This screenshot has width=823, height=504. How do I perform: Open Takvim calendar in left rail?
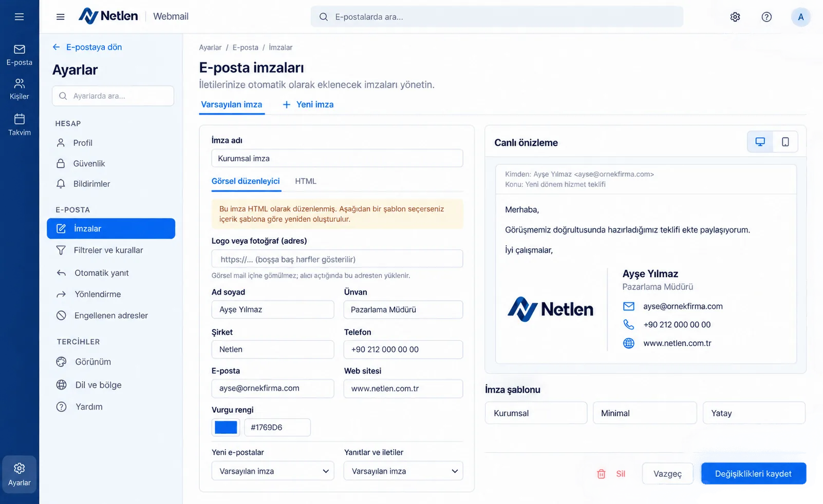[x=20, y=125]
